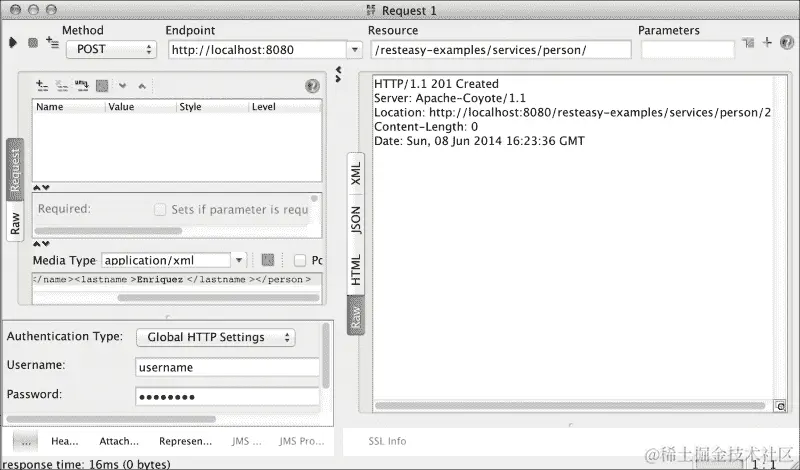The width and height of the screenshot is (800, 470).
Task: Switch to the request Raw tab
Action: pos(15,223)
